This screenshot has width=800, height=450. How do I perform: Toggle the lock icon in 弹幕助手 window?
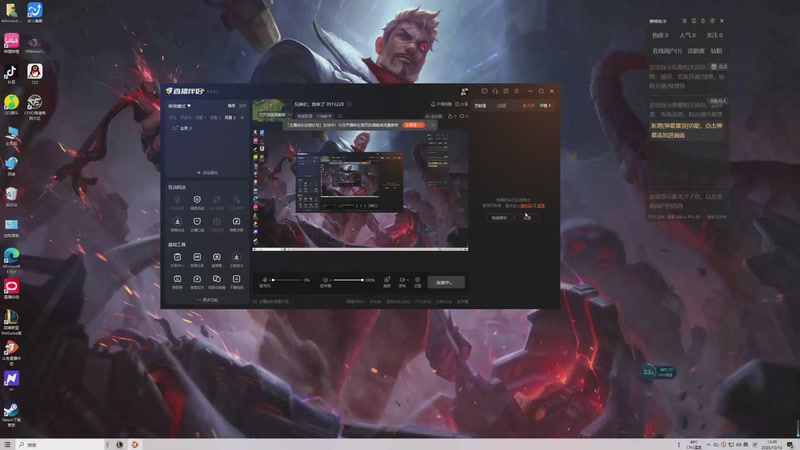point(703,21)
